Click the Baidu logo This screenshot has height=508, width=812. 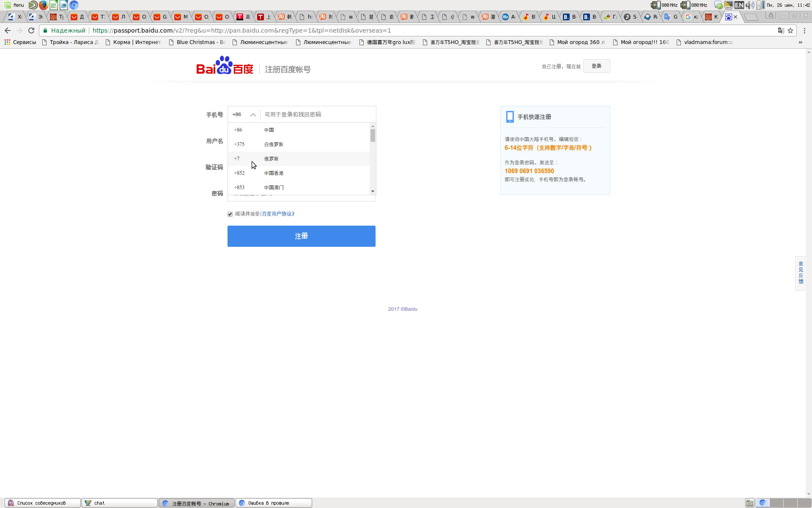[225, 66]
